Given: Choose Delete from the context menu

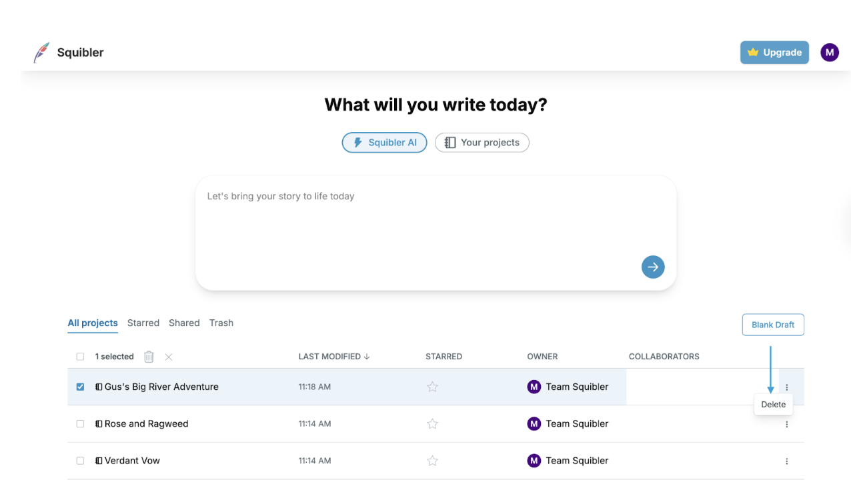Looking at the screenshot, I should point(773,405).
